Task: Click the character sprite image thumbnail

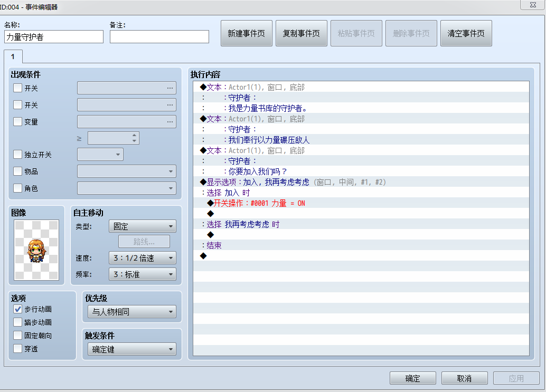Action: pos(36,250)
